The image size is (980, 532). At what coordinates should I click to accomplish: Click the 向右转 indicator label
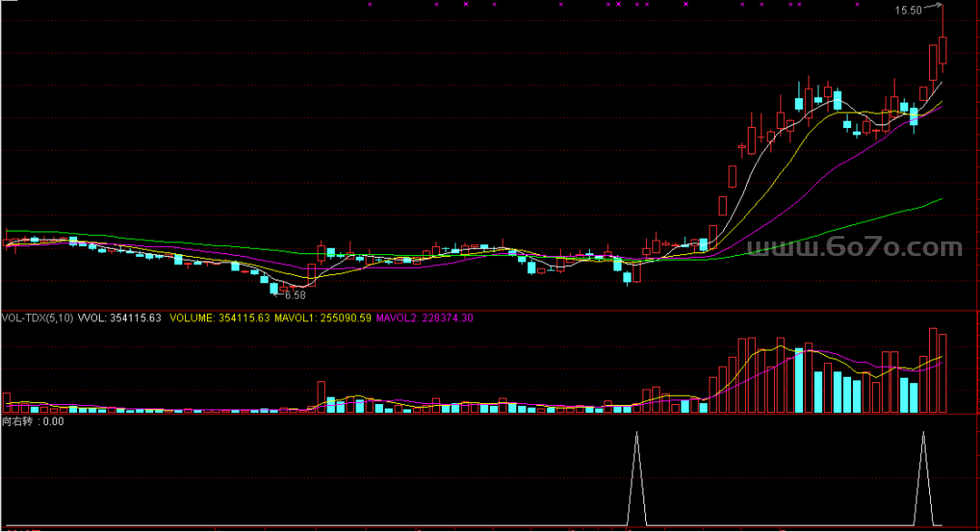click(33, 421)
